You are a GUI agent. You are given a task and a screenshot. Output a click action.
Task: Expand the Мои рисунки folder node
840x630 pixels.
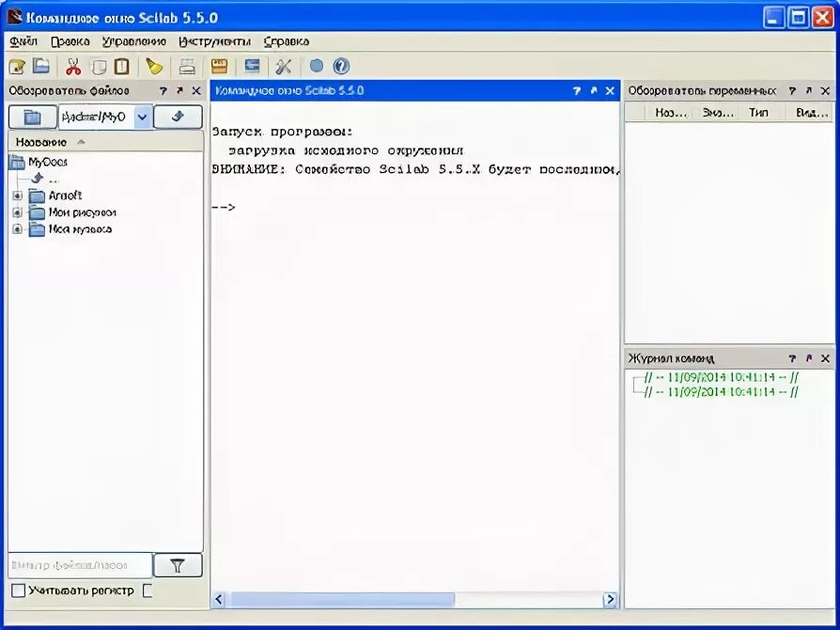17,213
